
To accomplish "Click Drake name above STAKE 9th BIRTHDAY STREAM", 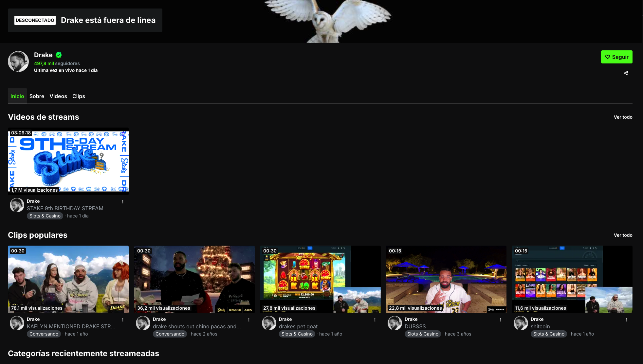I will click(33, 201).
